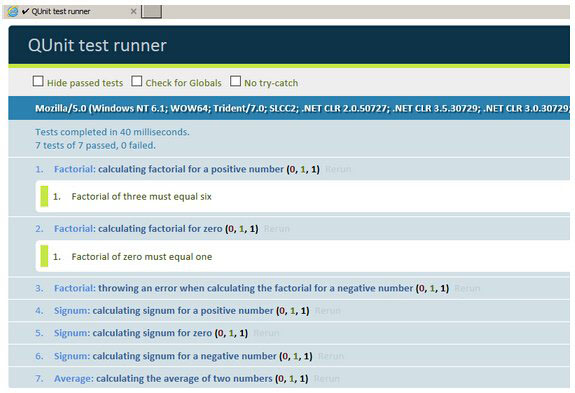
Task: Toggle Check for Globals checkbox
Action: [136, 81]
